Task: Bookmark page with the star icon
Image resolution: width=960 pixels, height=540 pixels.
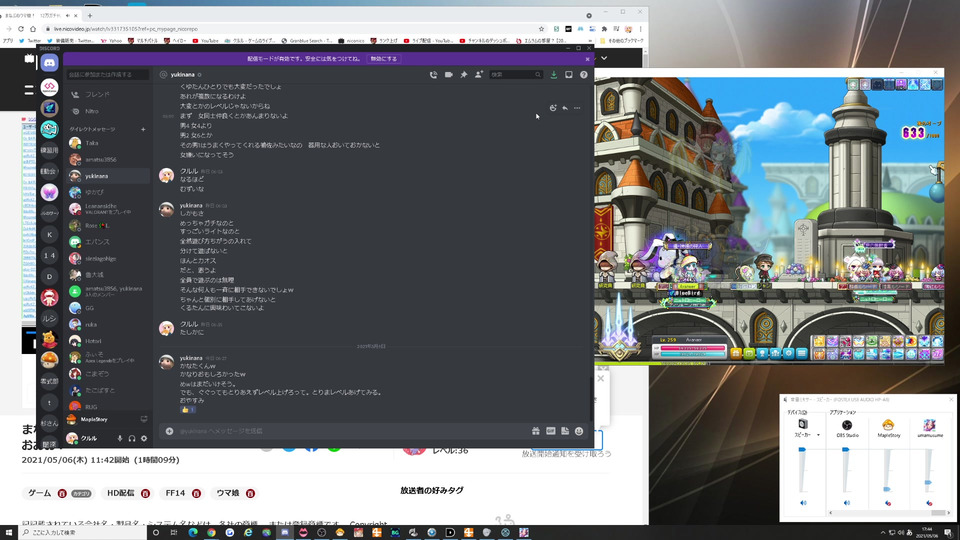Action: pos(541,29)
